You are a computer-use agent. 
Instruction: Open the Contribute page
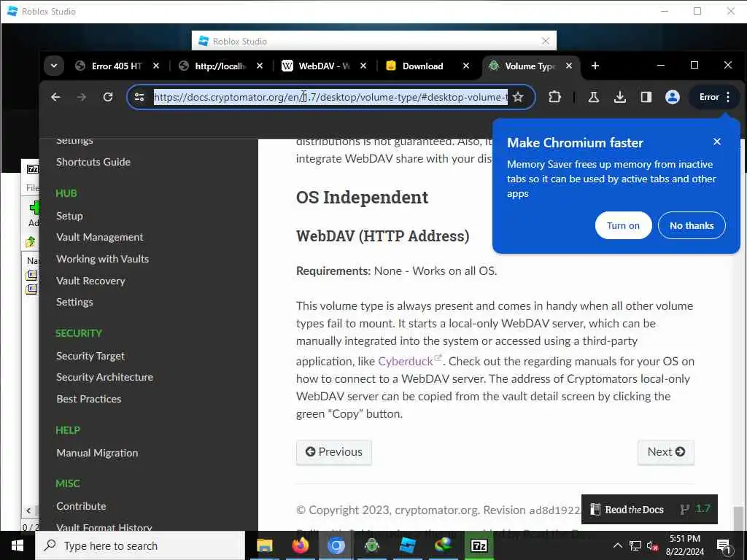pos(81,506)
